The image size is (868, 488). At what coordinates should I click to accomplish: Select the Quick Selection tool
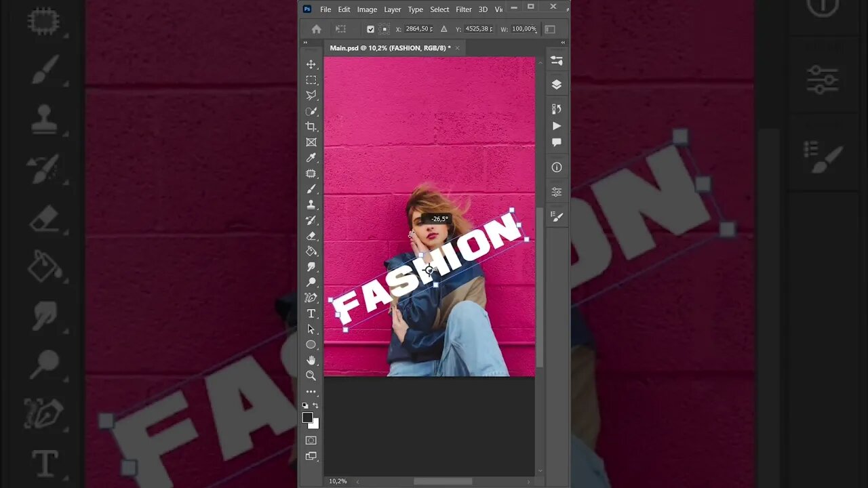311,111
